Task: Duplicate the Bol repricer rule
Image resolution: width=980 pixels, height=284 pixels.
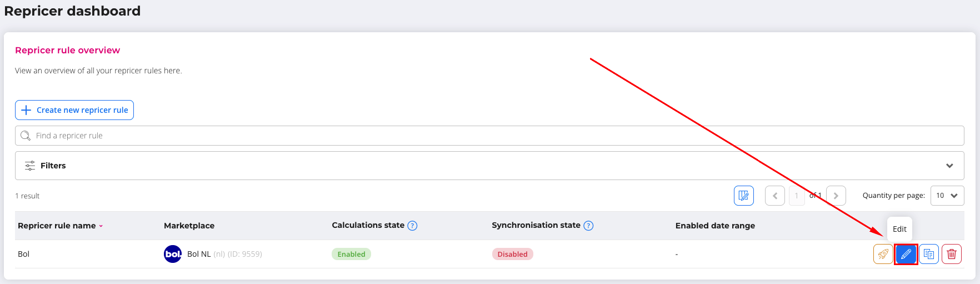Action: coord(929,254)
